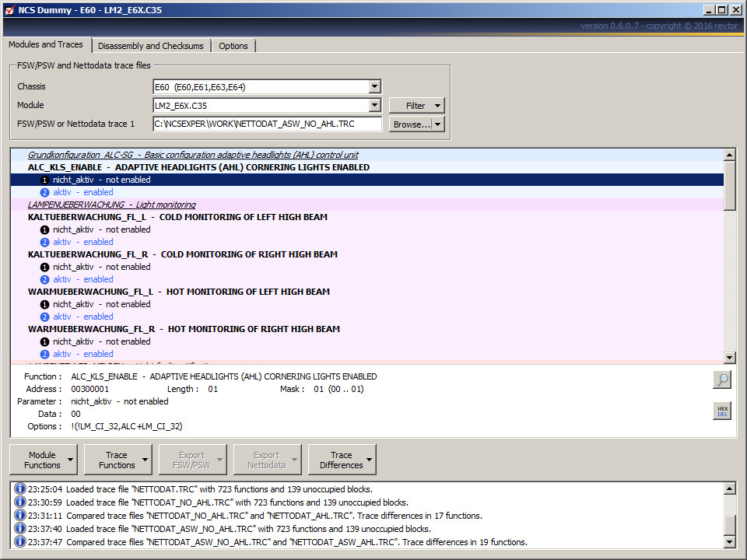Switch to Modules and Traces tab
Viewport: 747px width, 560px height.
tap(46, 44)
